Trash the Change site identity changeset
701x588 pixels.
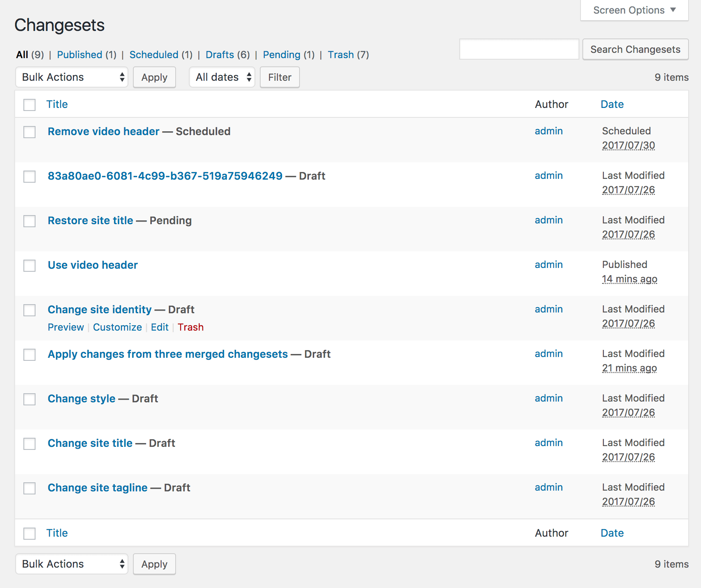point(190,327)
